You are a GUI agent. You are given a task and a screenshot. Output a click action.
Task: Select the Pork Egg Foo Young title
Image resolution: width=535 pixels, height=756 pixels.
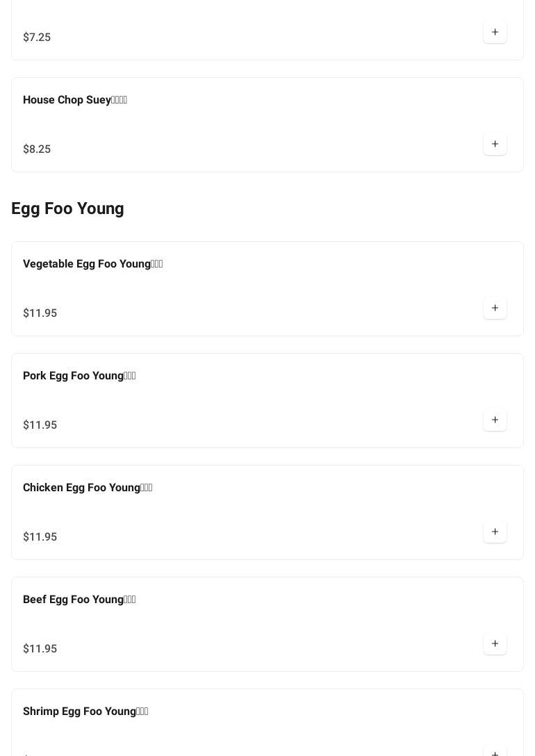79,376
